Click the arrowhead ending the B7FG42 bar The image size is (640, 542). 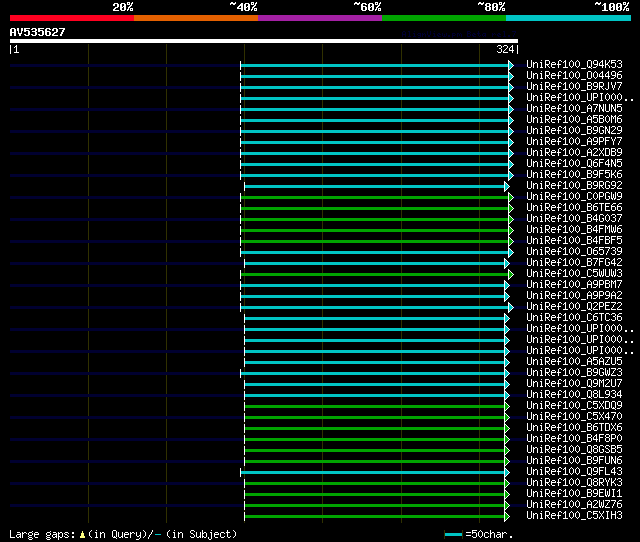[507, 263]
